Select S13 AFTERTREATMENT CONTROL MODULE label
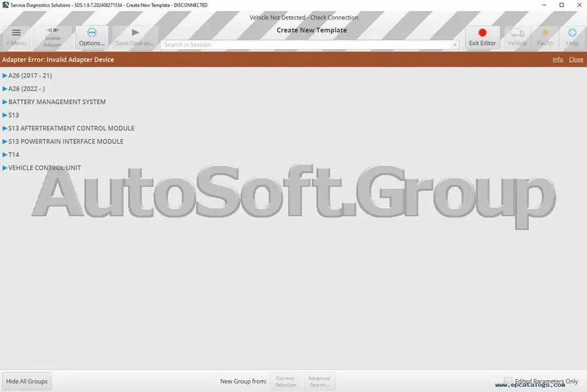 click(x=71, y=128)
